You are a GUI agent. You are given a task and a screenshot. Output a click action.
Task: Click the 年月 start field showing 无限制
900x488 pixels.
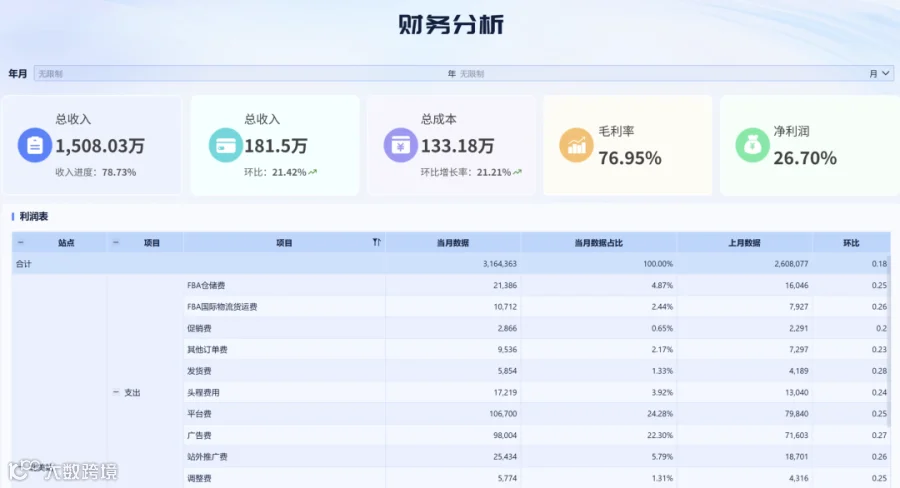[x=240, y=73]
